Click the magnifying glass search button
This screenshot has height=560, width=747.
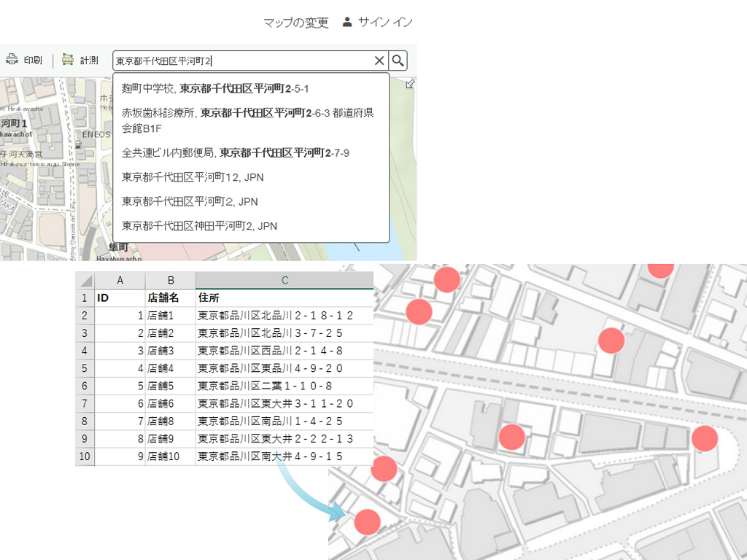click(398, 61)
